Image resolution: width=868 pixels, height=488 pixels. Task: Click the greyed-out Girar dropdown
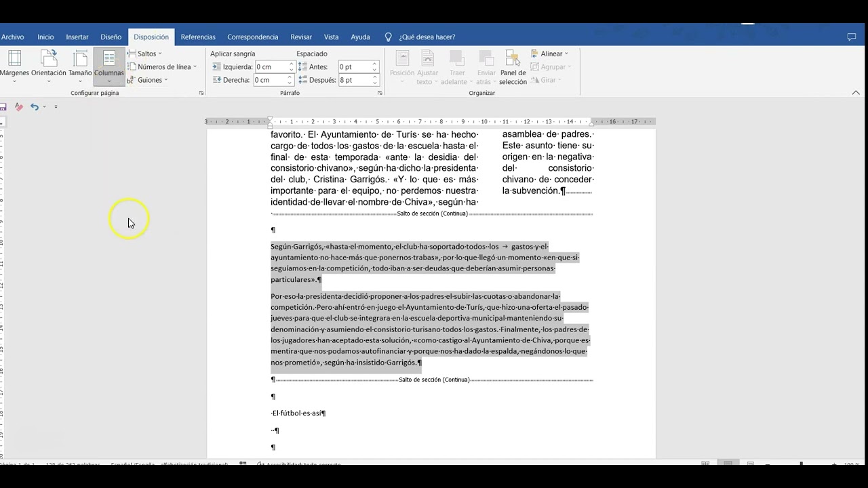pos(546,80)
